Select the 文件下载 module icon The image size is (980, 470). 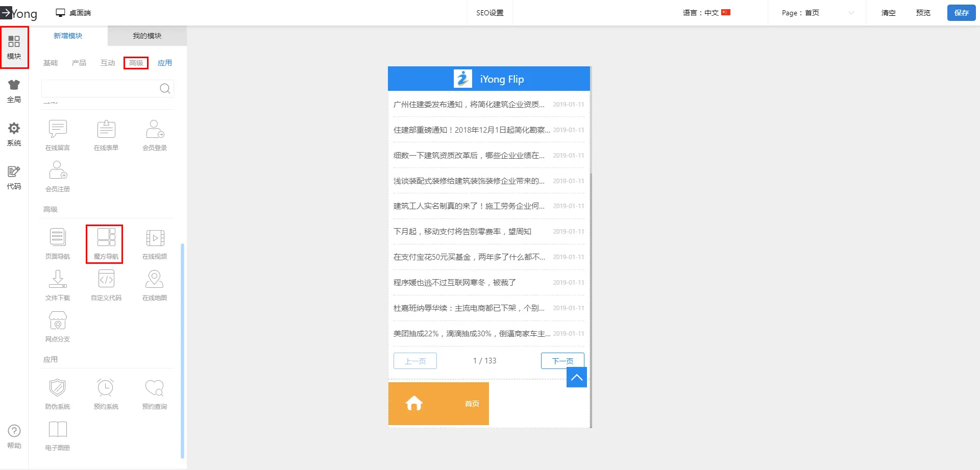(x=58, y=279)
